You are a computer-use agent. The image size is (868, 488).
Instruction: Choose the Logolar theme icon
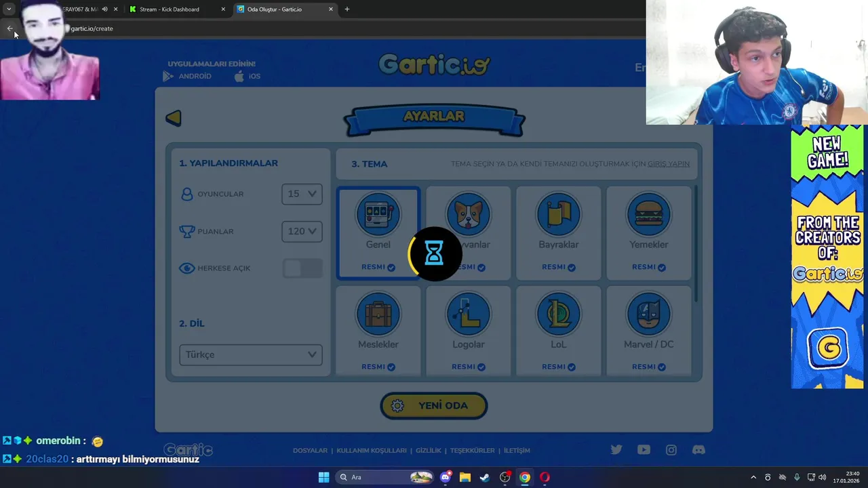click(469, 331)
